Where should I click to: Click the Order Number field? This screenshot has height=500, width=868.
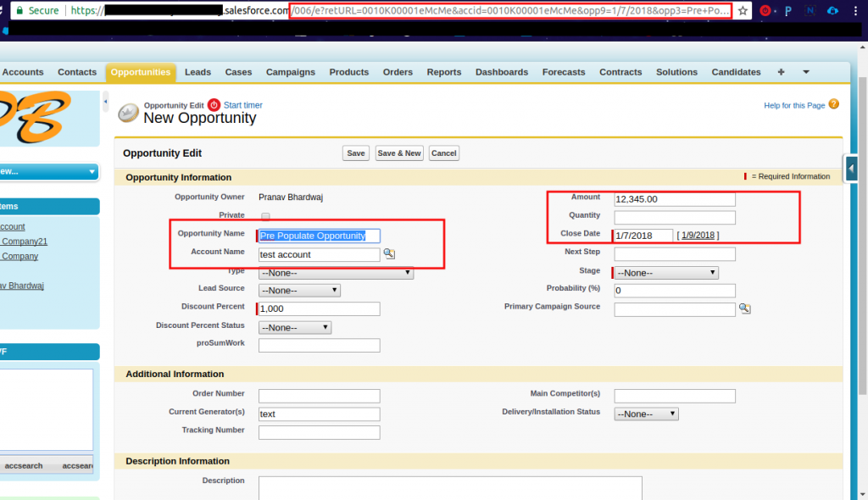click(x=320, y=396)
